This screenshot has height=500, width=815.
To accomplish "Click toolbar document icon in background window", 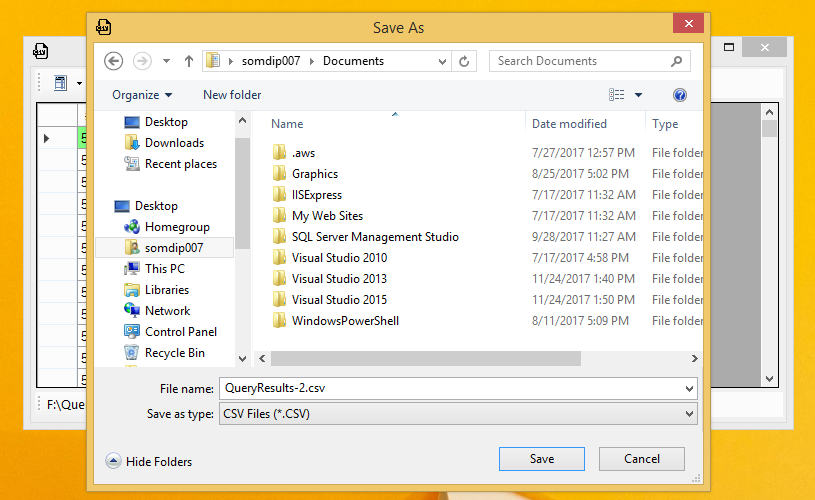I will pyautogui.click(x=60, y=83).
